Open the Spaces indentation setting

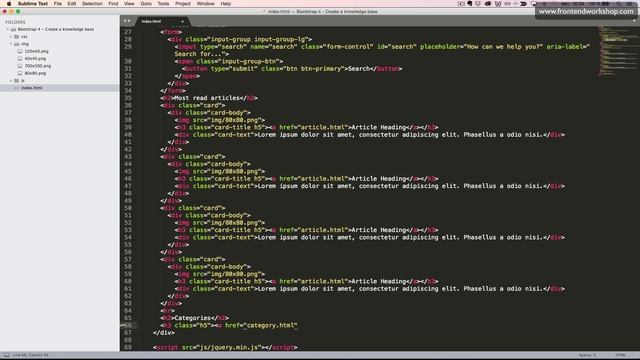point(587,355)
